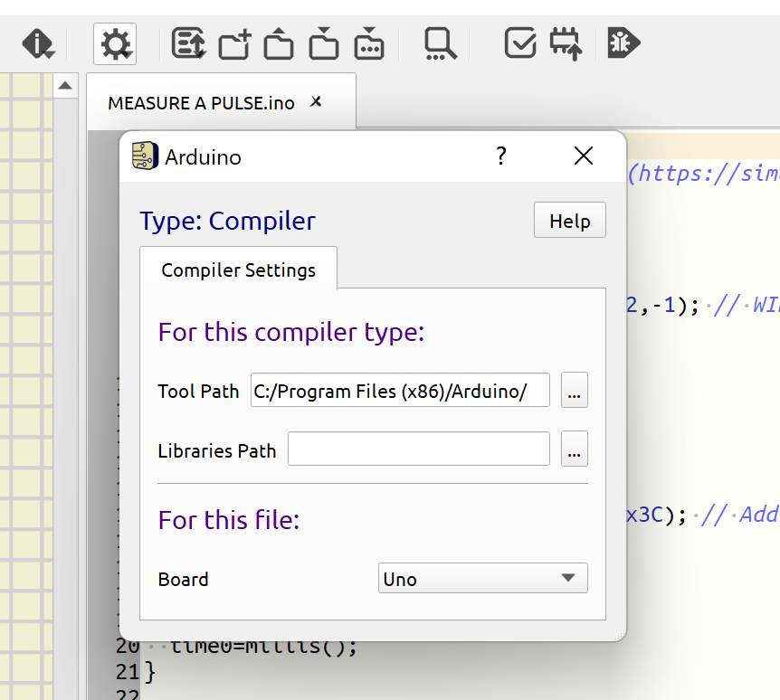Switch to MEASURE A PULSE.ino tab
Viewport: 780px width, 700px height.
(x=201, y=103)
